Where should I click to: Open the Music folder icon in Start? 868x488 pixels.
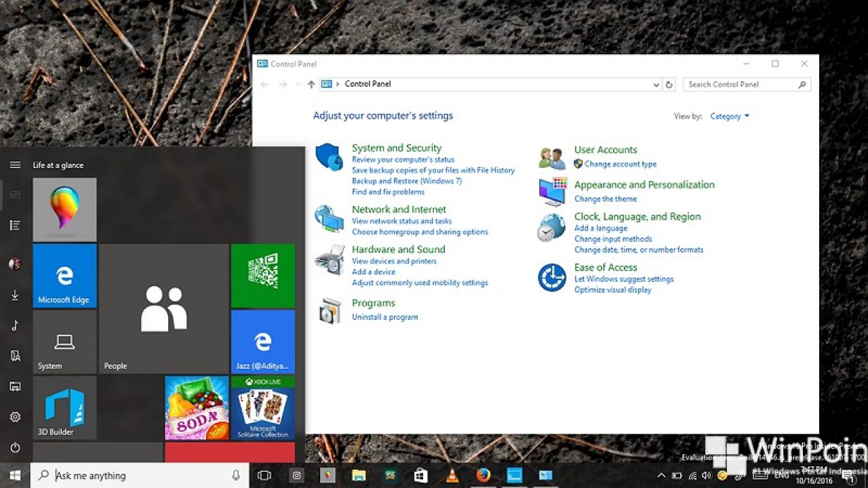(x=15, y=325)
